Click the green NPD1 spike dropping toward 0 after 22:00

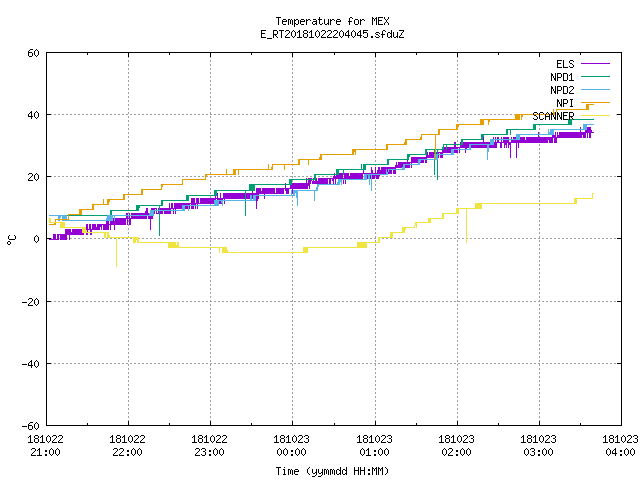tap(159, 221)
